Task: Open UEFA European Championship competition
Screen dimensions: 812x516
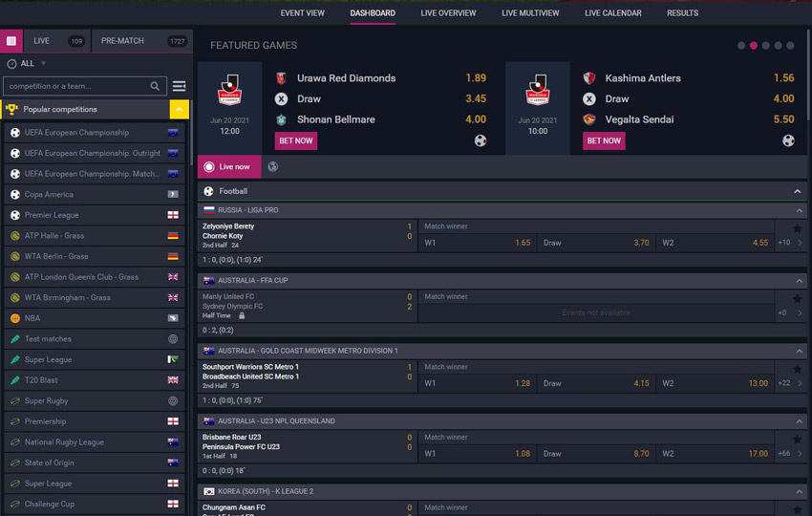Action: coord(95,133)
